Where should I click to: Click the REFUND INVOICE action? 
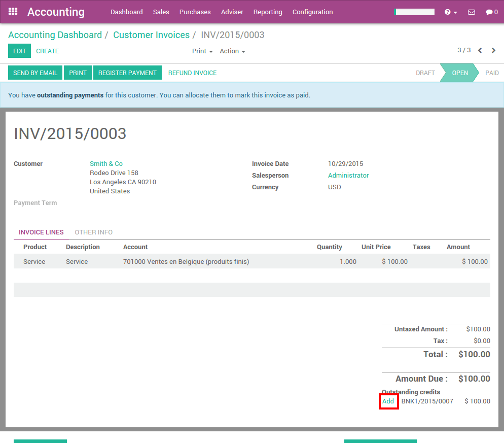pyautogui.click(x=192, y=73)
